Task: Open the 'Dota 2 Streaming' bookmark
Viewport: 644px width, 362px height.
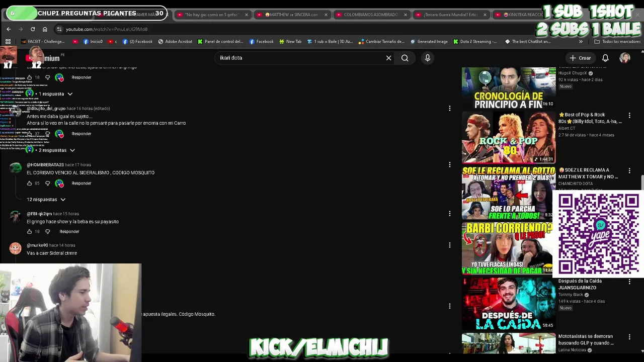Action: point(475,42)
